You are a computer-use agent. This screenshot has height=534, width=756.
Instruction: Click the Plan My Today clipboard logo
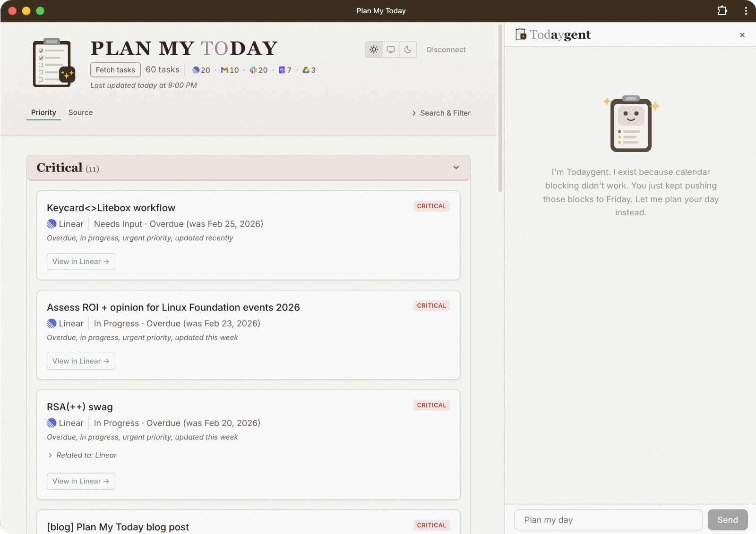point(53,62)
